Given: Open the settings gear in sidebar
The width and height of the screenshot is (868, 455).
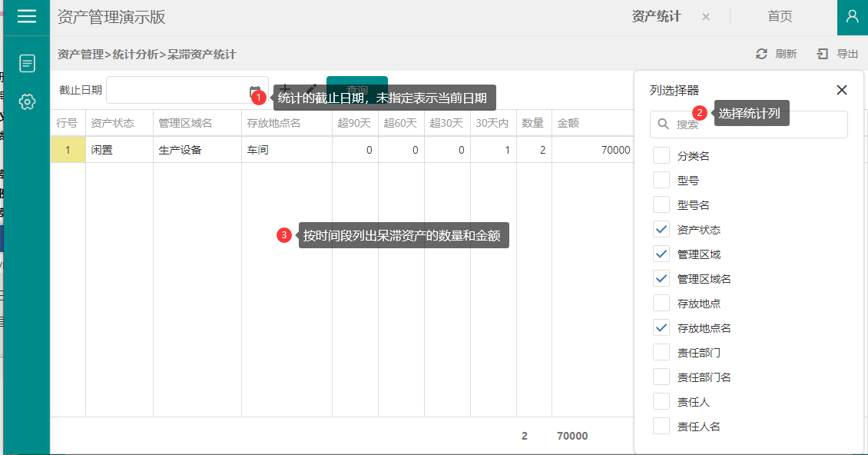Looking at the screenshot, I should click(27, 102).
